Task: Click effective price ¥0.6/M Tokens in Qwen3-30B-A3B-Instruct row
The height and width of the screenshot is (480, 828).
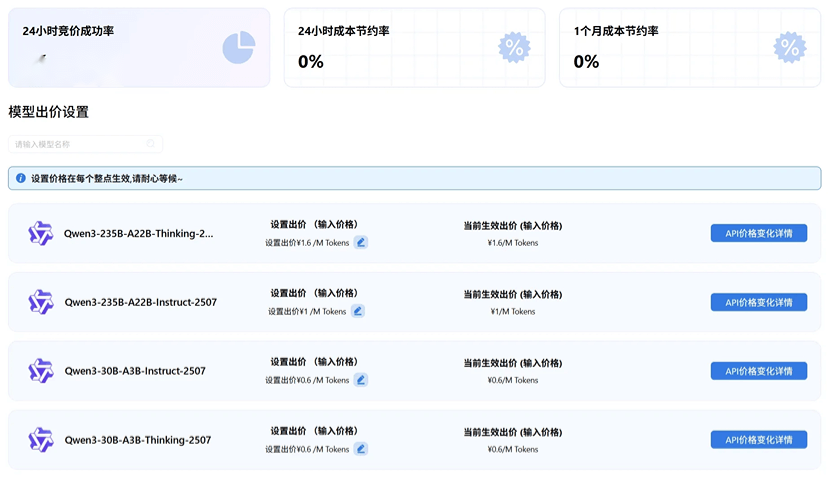Action: [513, 380]
